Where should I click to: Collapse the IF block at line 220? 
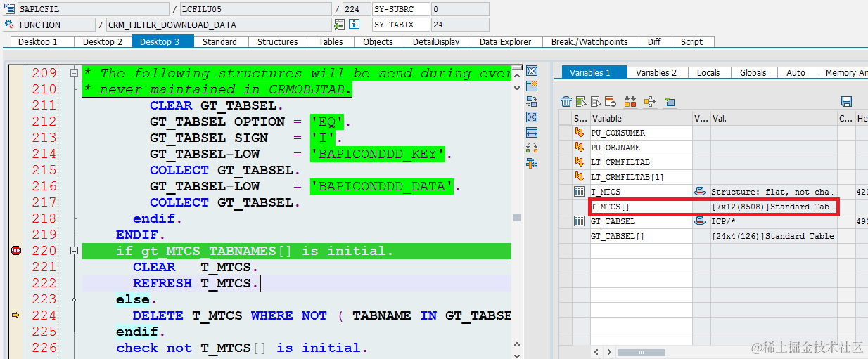(x=74, y=251)
